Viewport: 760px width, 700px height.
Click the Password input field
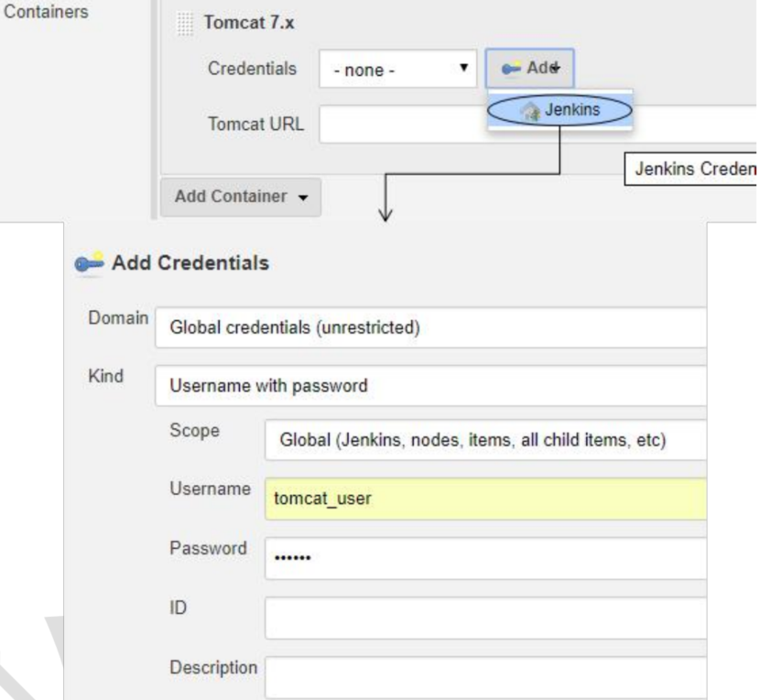485,558
